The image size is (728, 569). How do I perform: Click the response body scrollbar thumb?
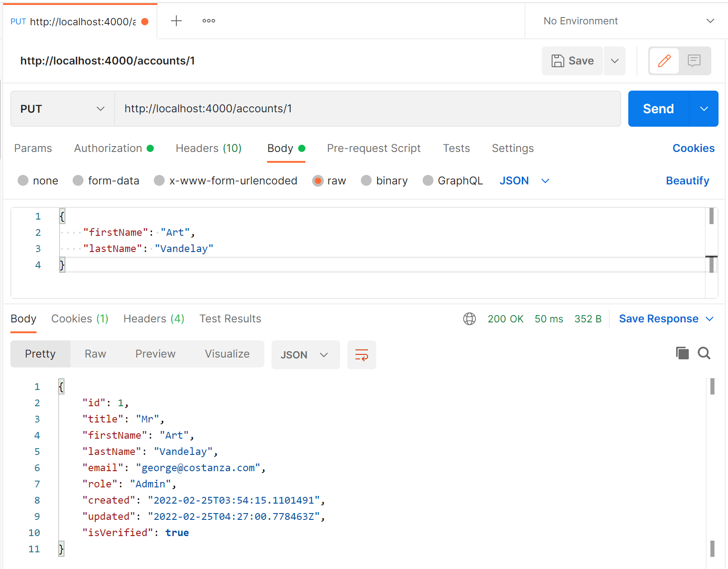(712, 386)
